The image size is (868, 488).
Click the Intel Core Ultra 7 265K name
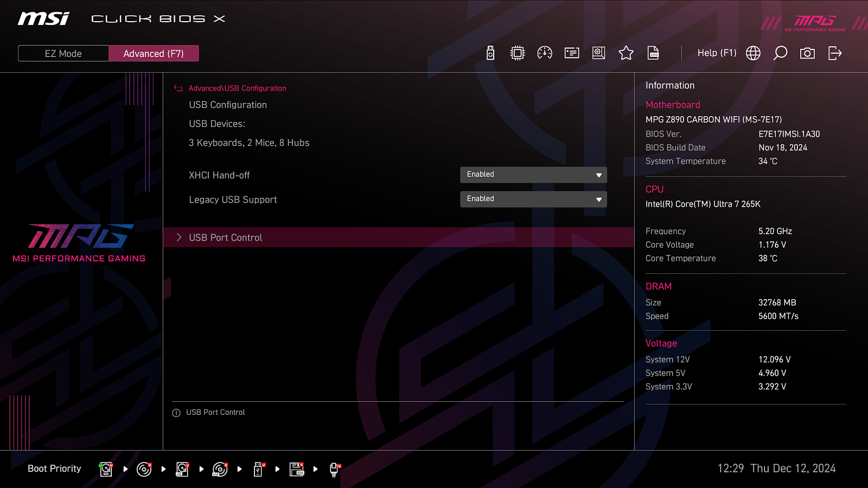click(703, 204)
